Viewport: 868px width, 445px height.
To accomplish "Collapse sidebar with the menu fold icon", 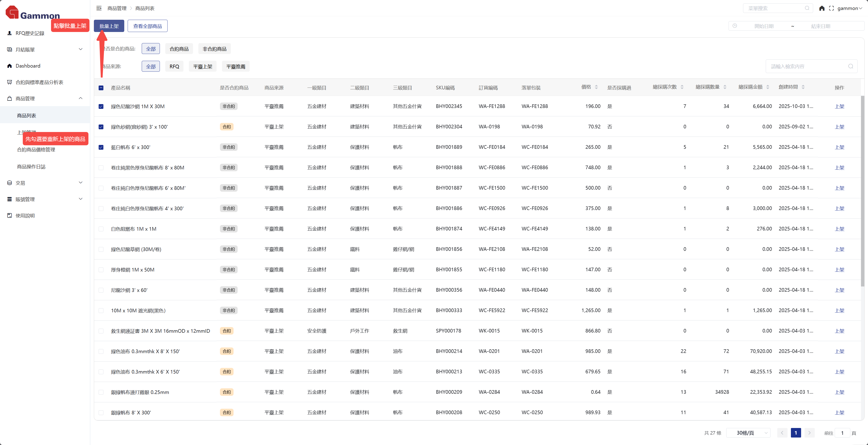I will [x=99, y=8].
